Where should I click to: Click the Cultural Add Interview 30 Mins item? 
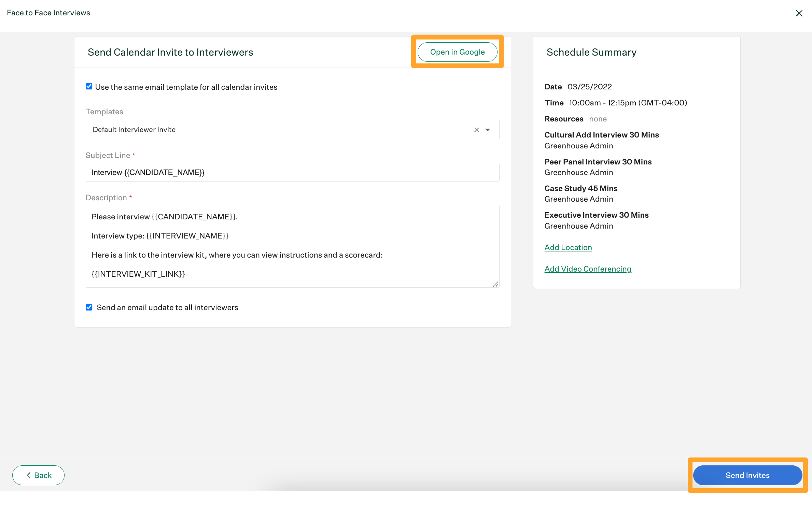coord(602,134)
